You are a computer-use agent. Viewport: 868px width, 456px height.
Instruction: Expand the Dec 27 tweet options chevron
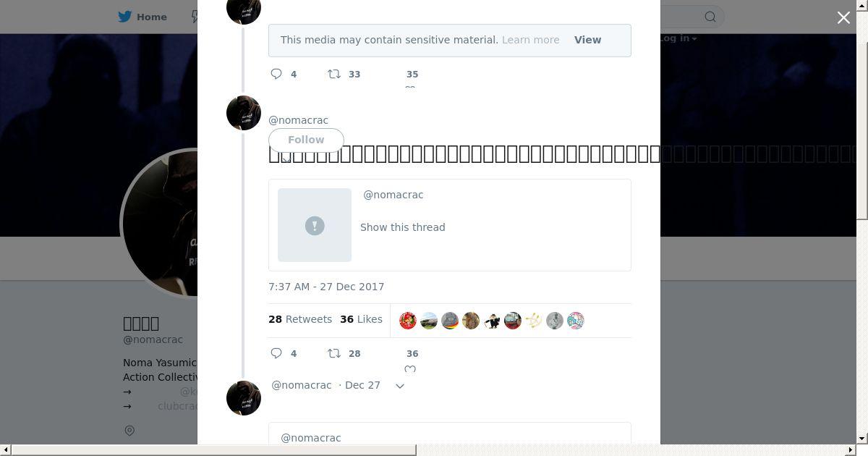click(400, 386)
